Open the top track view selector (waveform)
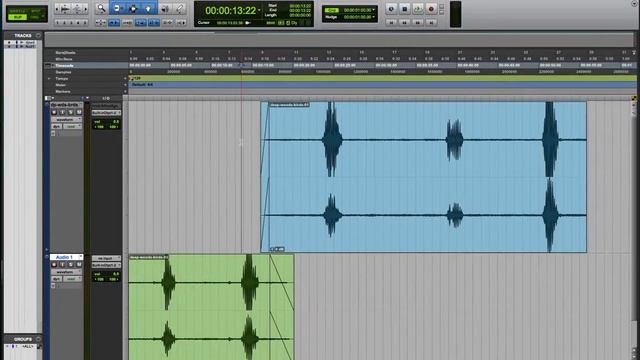Screen dimensions: 640x360 tap(66, 120)
